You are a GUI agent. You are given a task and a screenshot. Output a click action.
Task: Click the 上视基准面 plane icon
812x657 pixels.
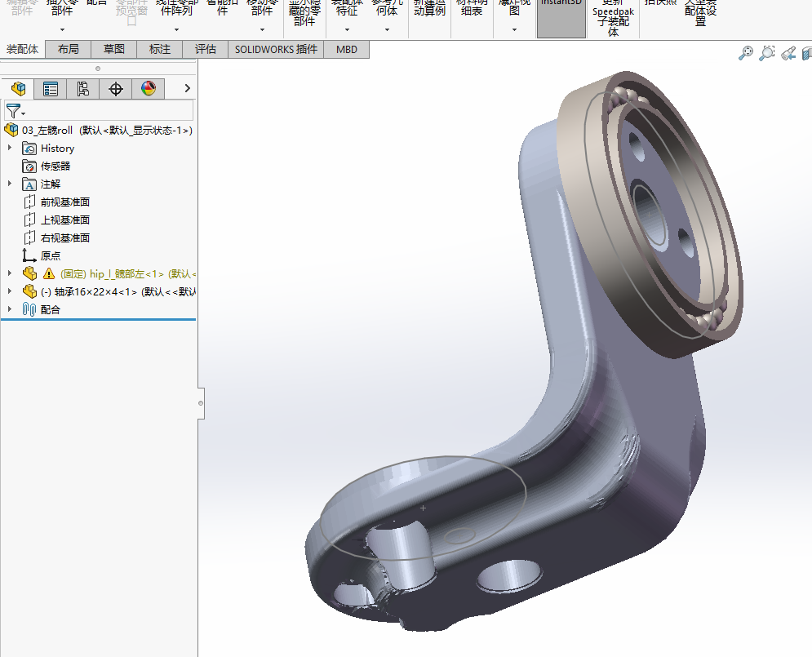point(29,220)
